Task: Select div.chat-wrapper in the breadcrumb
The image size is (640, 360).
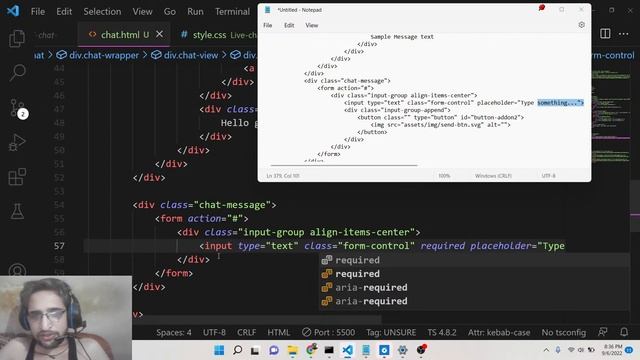Action: 104,55
